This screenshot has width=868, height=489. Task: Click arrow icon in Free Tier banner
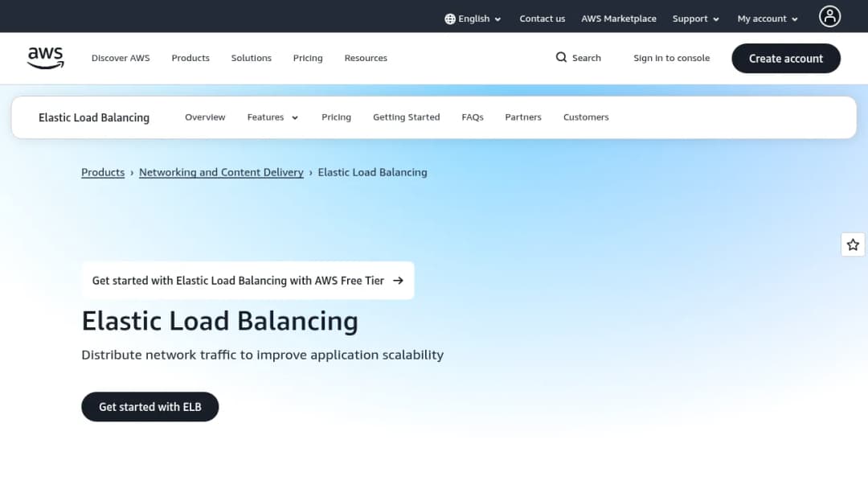(x=398, y=281)
